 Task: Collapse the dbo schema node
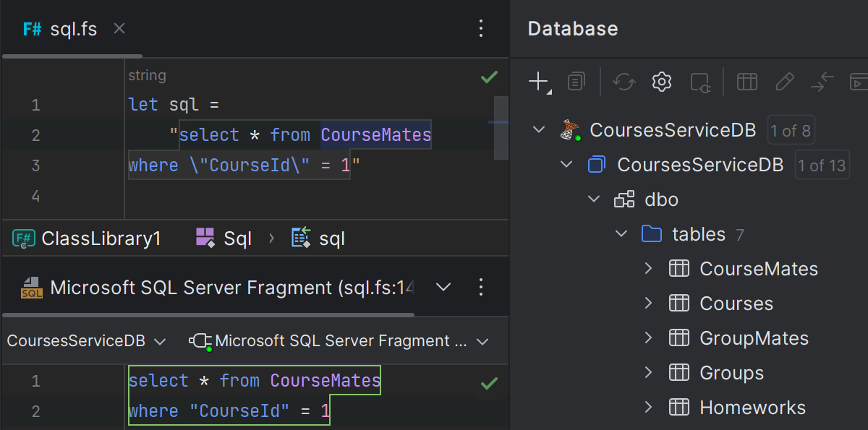(x=594, y=199)
